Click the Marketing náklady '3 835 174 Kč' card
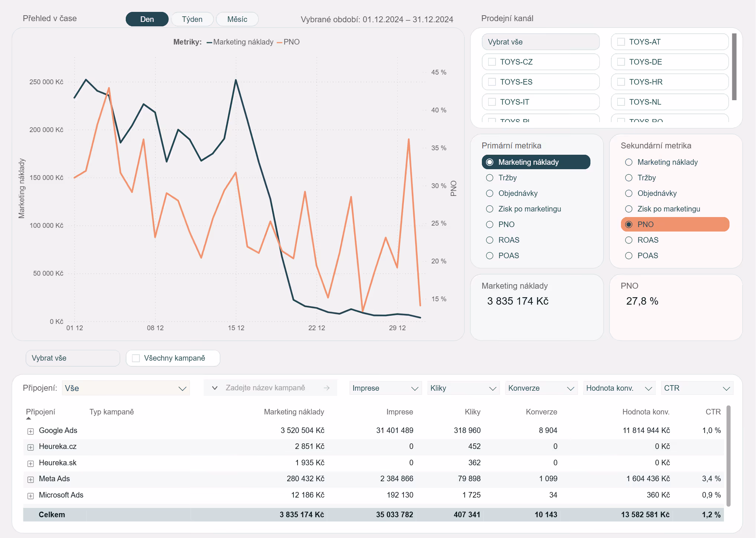Image resolution: width=756 pixels, height=538 pixels. coord(537,307)
